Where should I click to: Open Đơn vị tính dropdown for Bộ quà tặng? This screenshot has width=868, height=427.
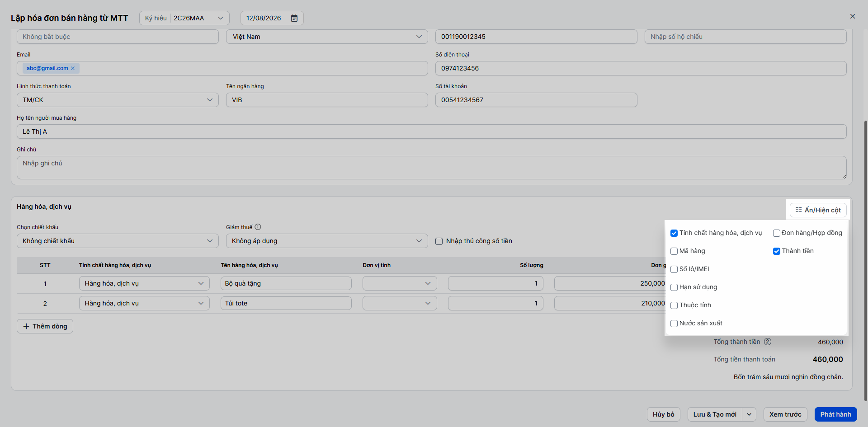pos(400,283)
